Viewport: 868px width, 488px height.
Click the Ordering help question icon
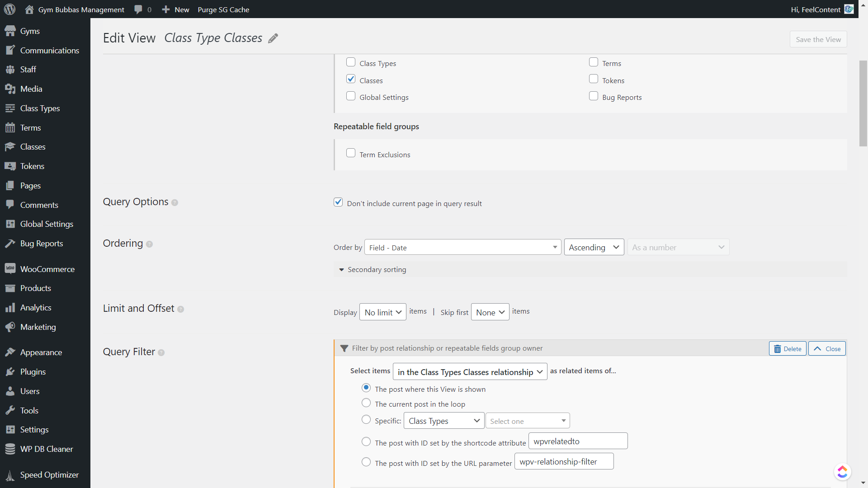(149, 244)
